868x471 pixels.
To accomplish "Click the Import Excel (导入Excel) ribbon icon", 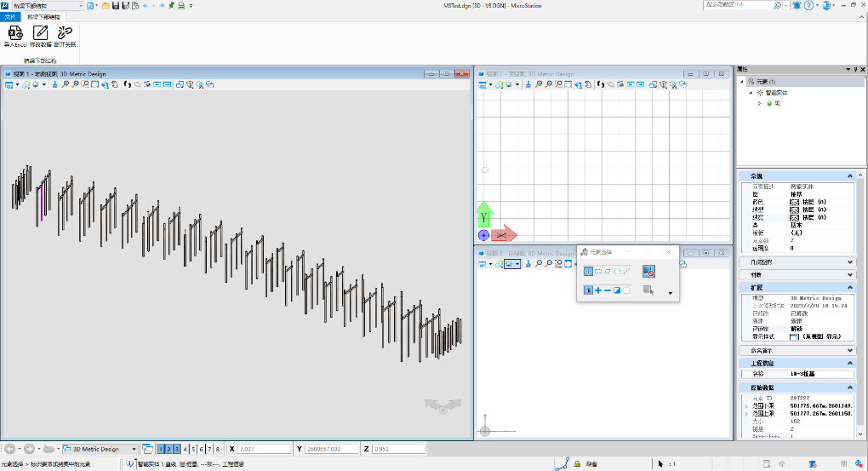I will 15,32.
